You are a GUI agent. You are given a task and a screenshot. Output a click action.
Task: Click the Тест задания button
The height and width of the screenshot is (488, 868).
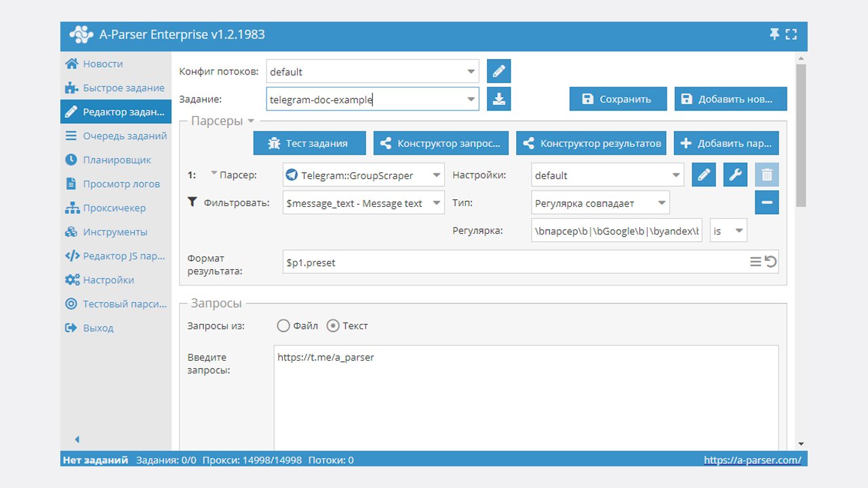pos(309,143)
